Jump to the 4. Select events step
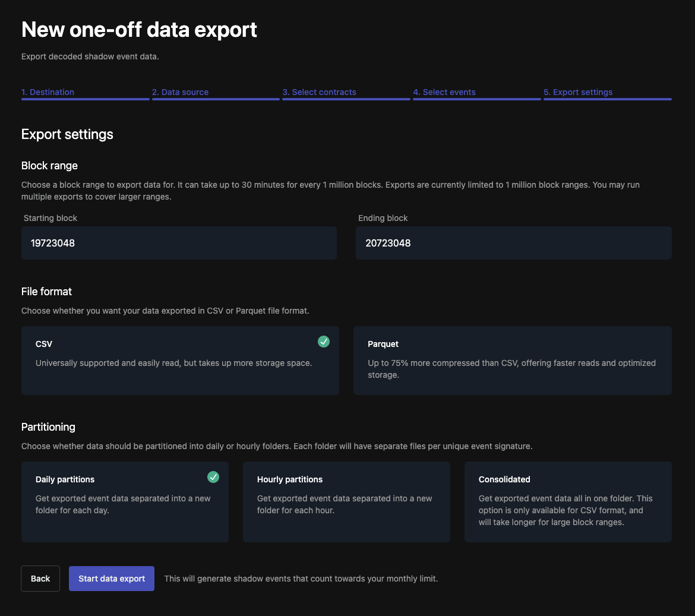The width and height of the screenshot is (695, 616). click(444, 92)
